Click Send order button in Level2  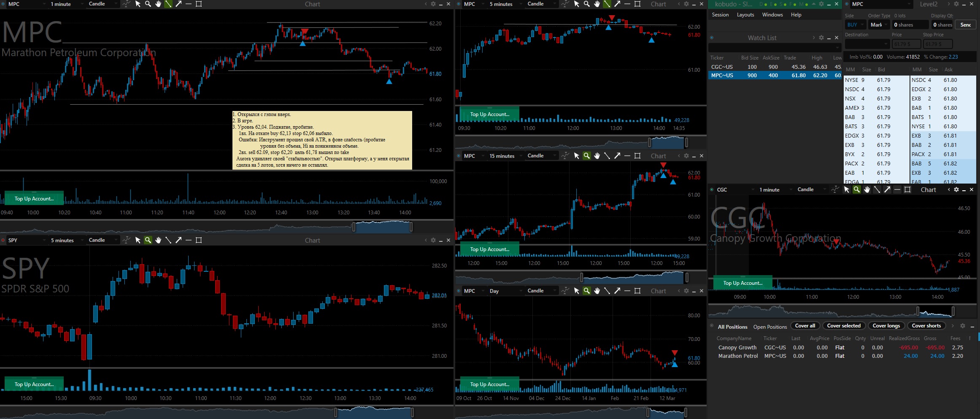click(x=966, y=25)
